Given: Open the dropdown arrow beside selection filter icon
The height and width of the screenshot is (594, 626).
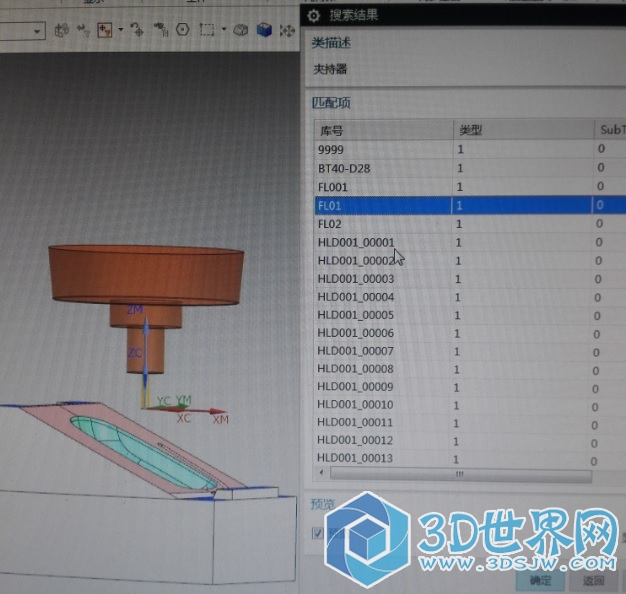Looking at the screenshot, I should coord(121,29).
